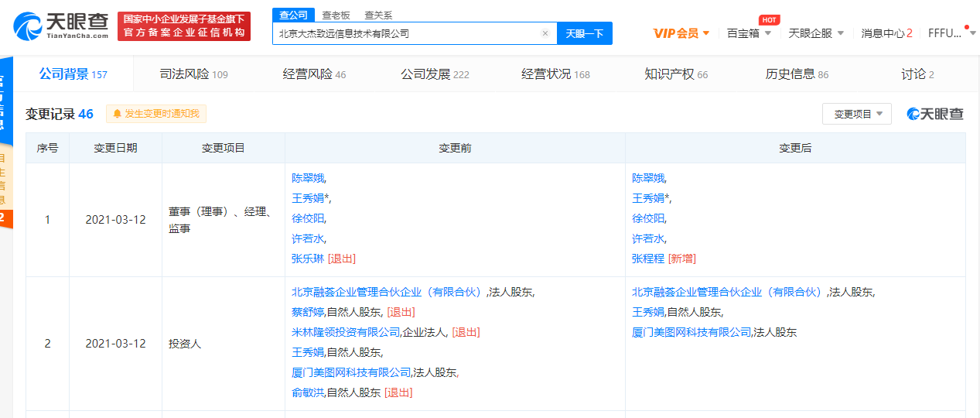Expand the 天眼企服 menu

(x=816, y=33)
